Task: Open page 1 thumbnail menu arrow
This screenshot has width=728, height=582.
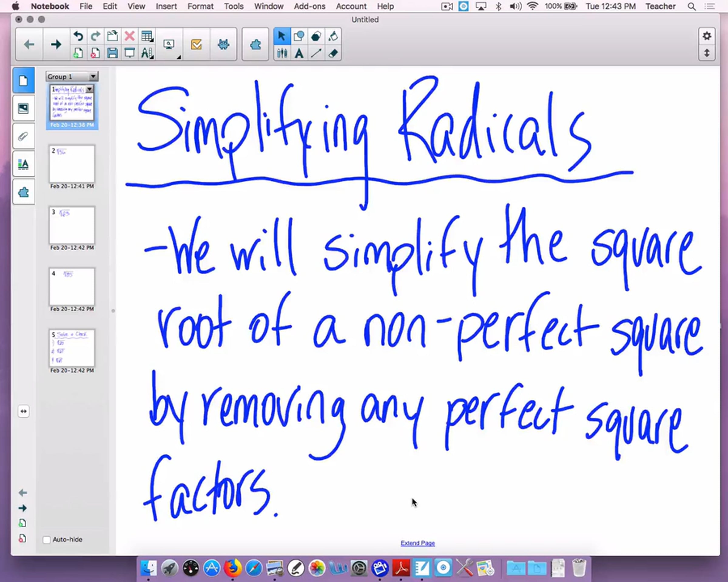Action: click(x=89, y=89)
